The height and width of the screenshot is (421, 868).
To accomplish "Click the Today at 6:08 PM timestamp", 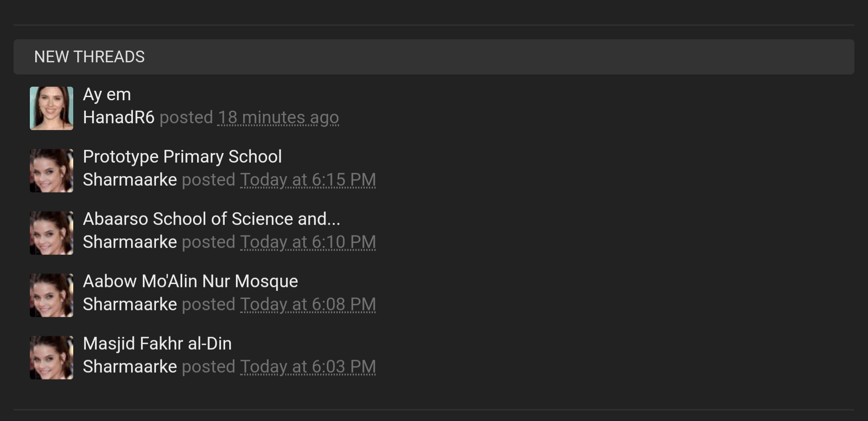I will point(308,304).
